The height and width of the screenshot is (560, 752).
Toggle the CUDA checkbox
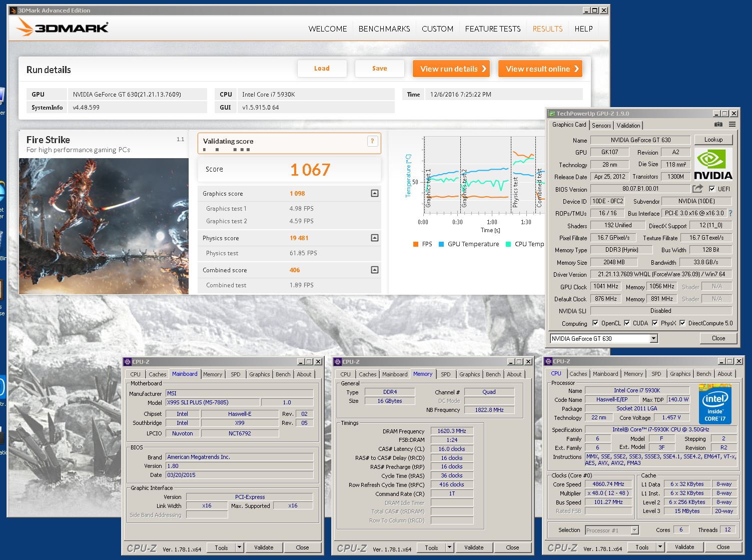tap(627, 323)
